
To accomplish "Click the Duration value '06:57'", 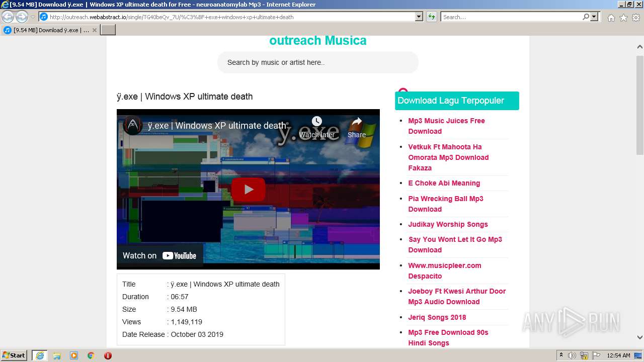I will click(x=179, y=297).
